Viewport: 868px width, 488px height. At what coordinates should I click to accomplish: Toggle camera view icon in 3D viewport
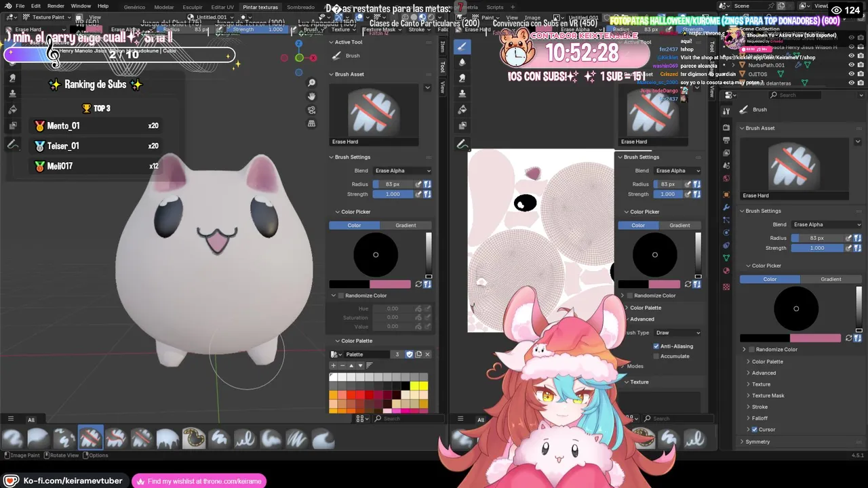312,110
